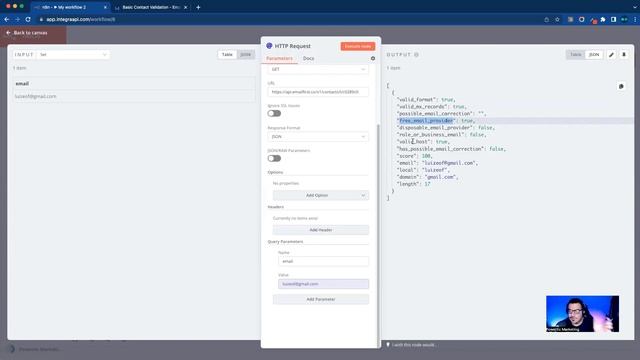Open the request method GET dropdown
The height and width of the screenshot is (360, 640).
pos(318,69)
